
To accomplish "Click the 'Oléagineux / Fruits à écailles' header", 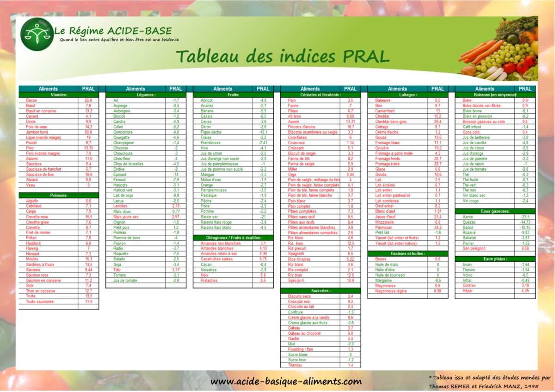I will [233, 238].
